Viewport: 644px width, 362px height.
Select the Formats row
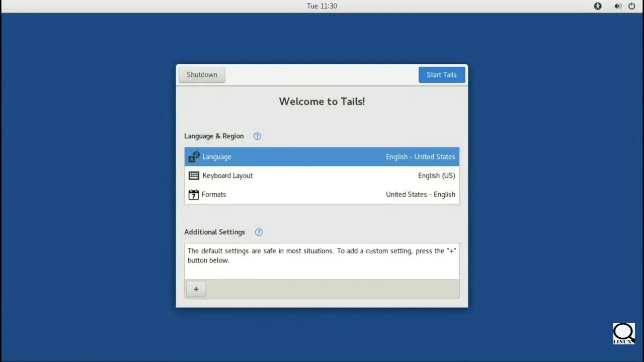point(322,195)
